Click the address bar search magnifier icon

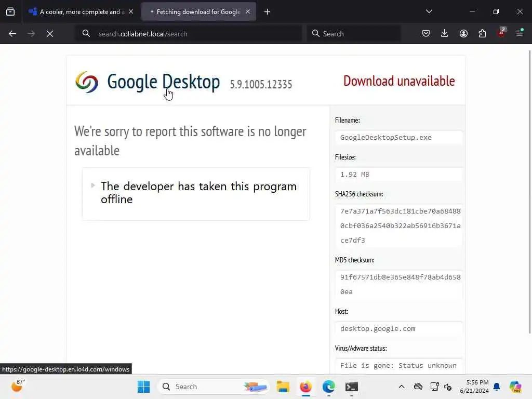pos(86,34)
